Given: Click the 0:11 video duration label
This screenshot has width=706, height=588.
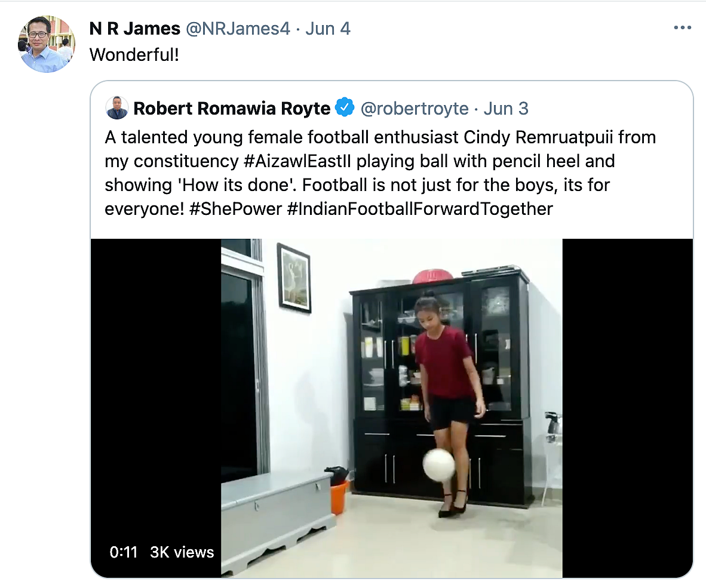Looking at the screenshot, I should 124,552.
